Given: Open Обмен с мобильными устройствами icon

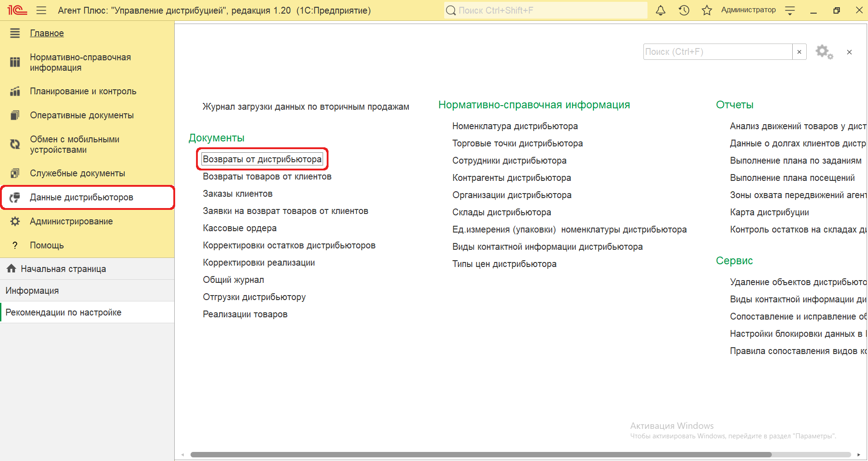Looking at the screenshot, I should (x=15, y=144).
